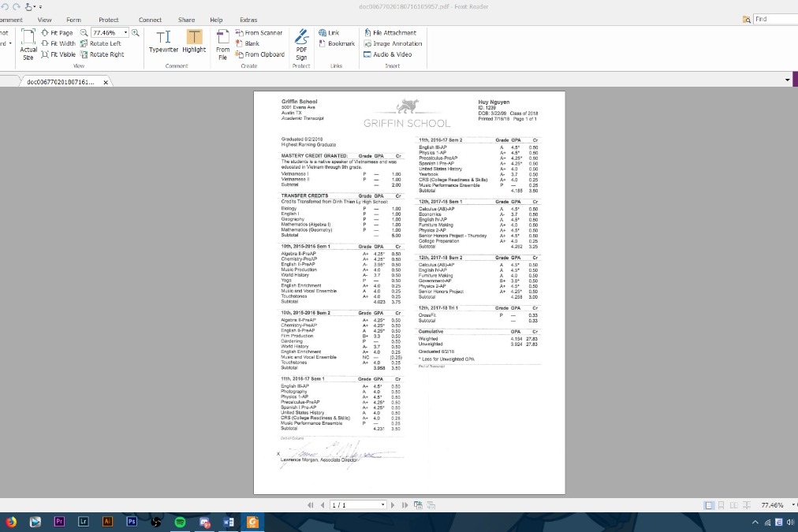Expand the document tab list arrow

787,80
